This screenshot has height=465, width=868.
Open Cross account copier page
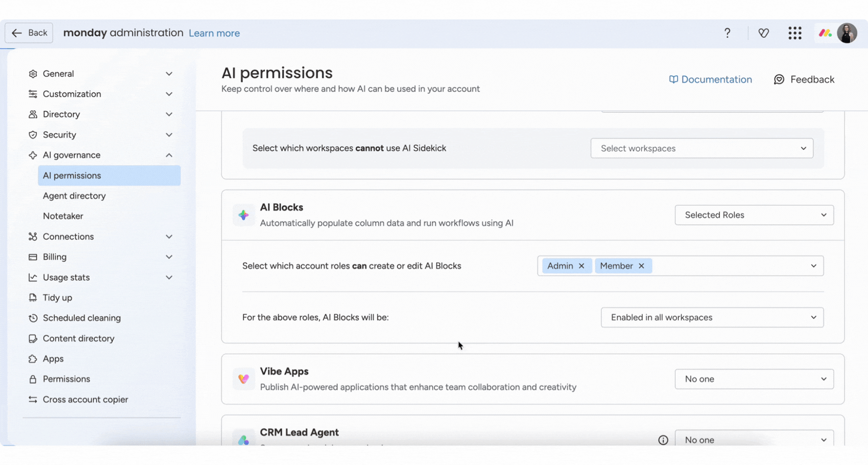(x=85, y=399)
